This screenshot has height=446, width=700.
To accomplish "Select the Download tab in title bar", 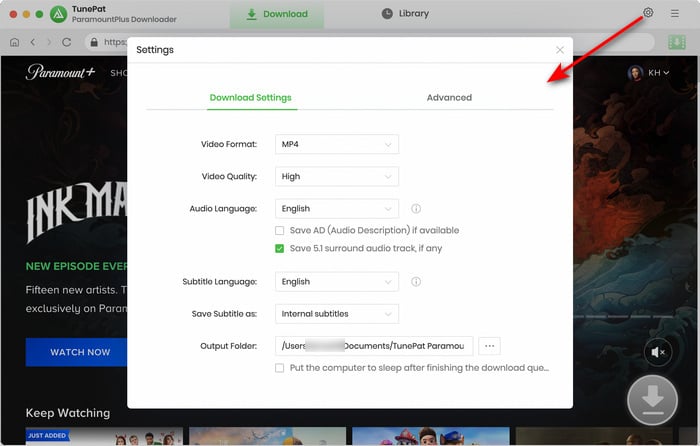I will [277, 14].
